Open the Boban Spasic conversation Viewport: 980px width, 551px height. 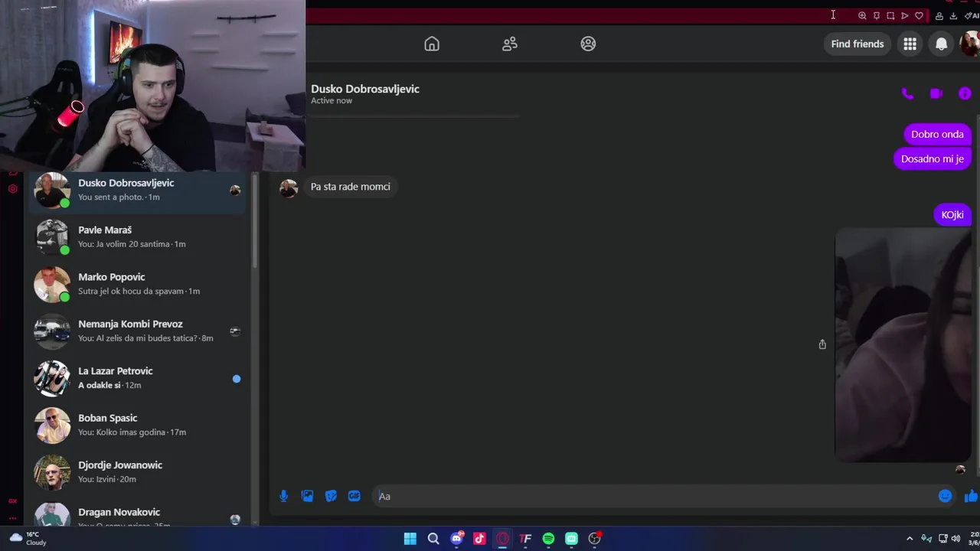[x=138, y=425]
